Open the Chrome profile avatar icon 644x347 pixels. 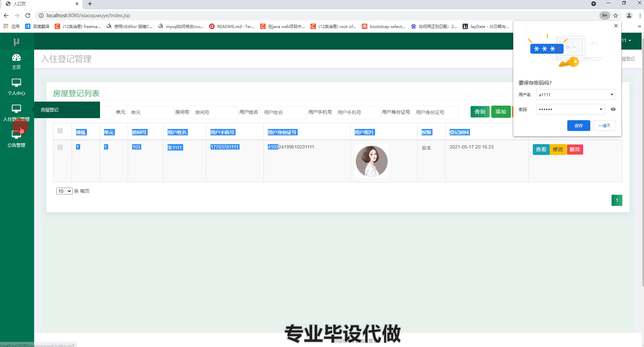(629, 16)
